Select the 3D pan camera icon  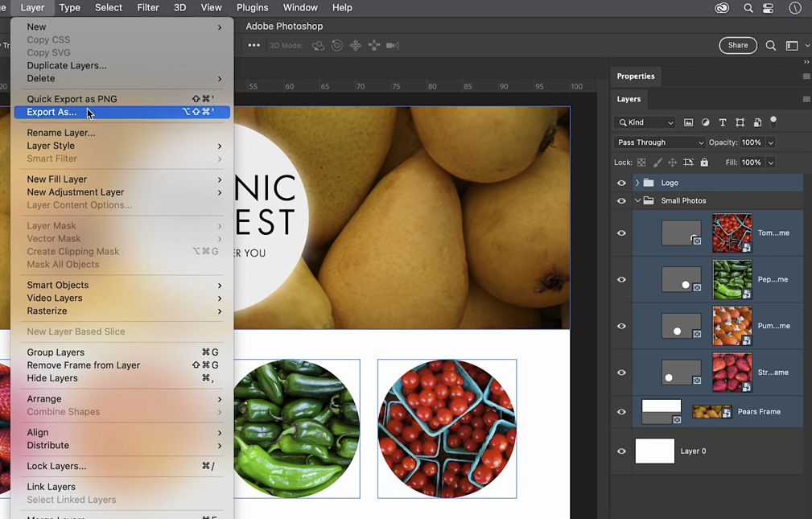pyautogui.click(x=355, y=46)
